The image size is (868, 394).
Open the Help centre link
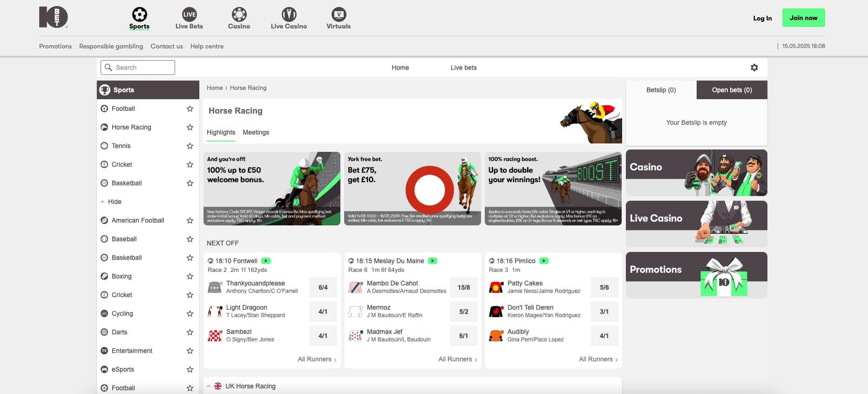pos(207,46)
